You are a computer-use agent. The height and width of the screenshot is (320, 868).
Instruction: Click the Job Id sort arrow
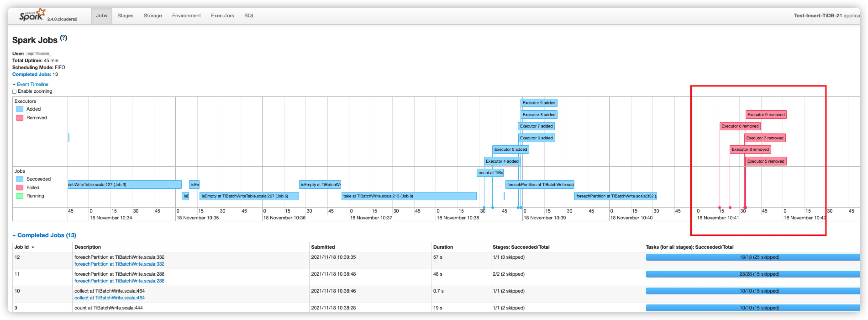click(33, 248)
